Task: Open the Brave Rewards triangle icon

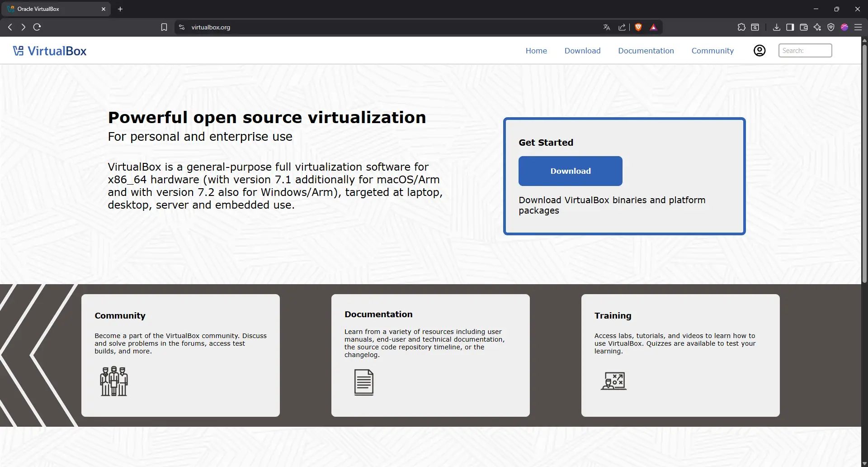Action: [x=653, y=27]
